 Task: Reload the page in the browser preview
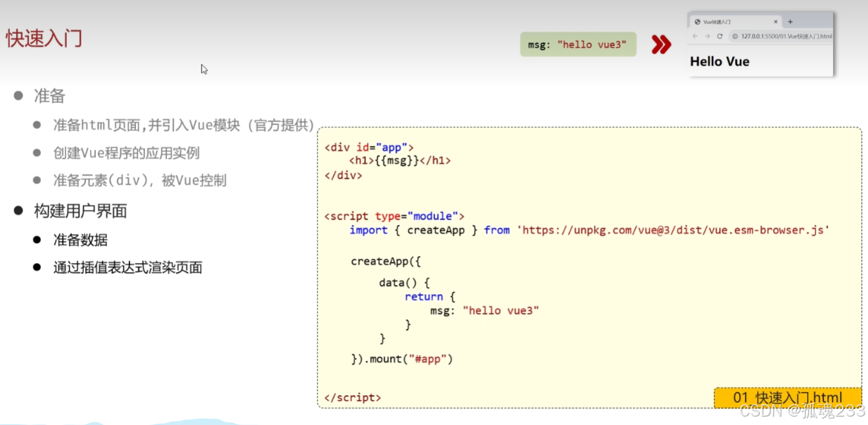point(720,36)
